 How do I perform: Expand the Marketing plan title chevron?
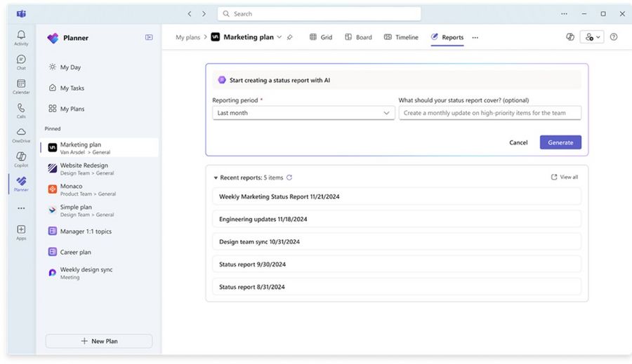click(x=279, y=37)
